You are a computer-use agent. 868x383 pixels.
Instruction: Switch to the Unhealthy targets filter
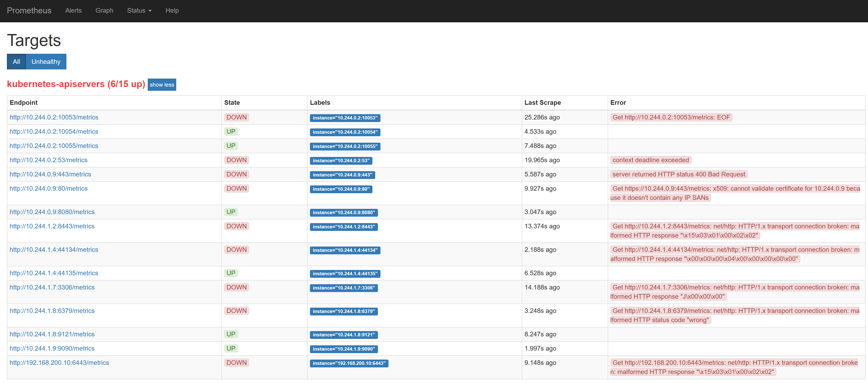(x=46, y=62)
